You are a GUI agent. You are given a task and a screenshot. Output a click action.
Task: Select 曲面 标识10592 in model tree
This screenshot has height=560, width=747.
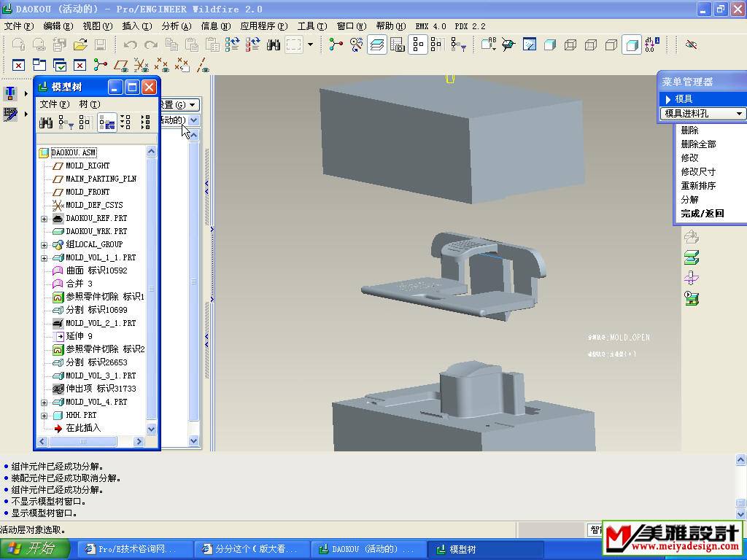(97, 271)
